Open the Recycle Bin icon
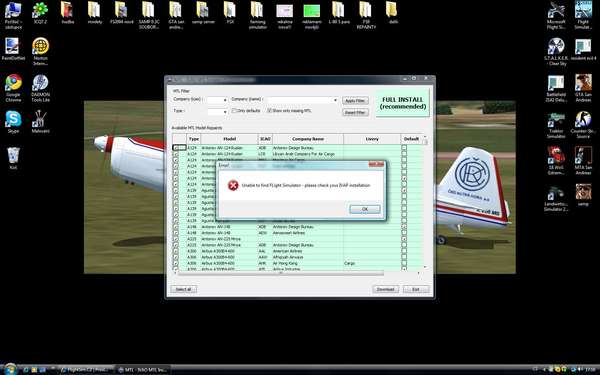Image resolution: width=600 pixels, height=375 pixels. point(13,158)
